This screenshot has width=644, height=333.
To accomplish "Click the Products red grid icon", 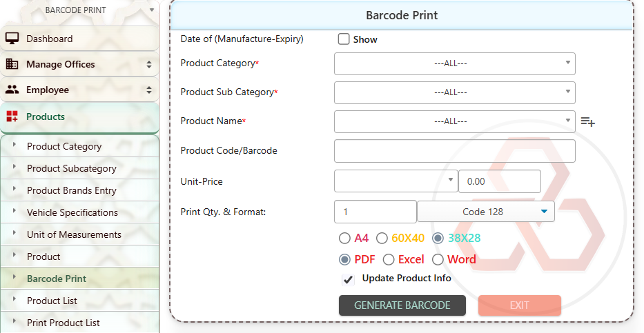I will 12,117.
